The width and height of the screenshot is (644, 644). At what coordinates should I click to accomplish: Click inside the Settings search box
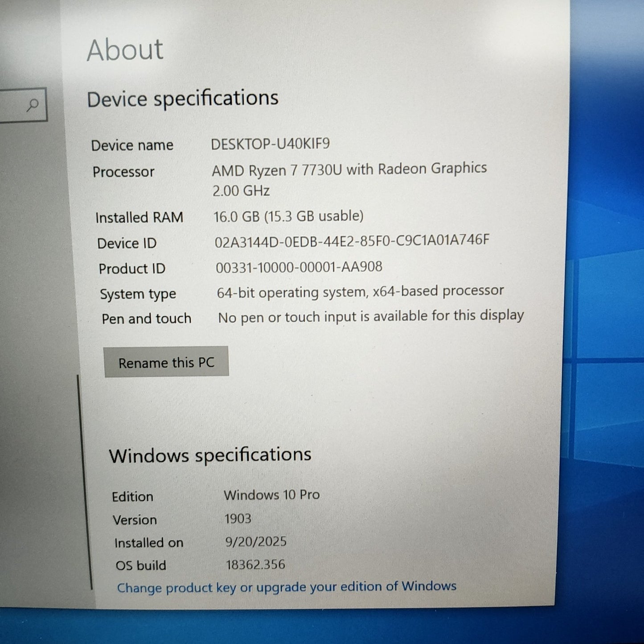click(x=13, y=105)
